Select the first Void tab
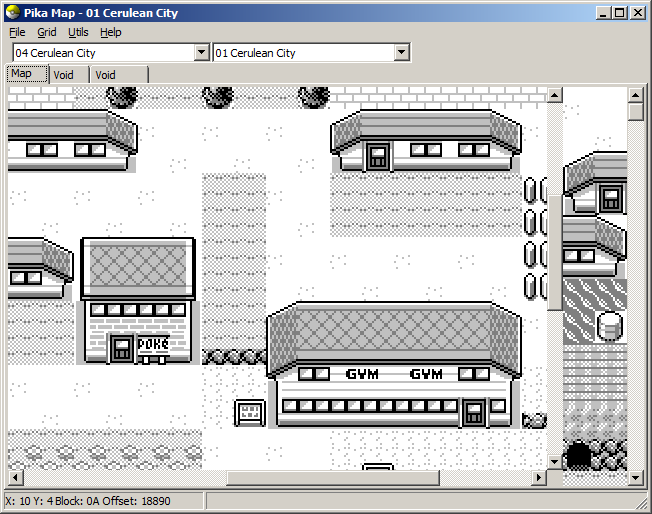 point(69,75)
